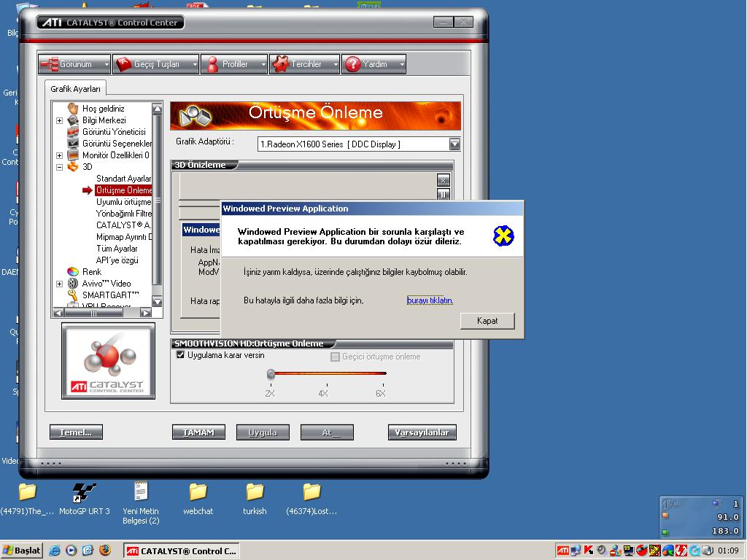Click the anti-aliasing slider thumb
Image resolution: width=747 pixels, height=560 pixels.
click(x=271, y=374)
